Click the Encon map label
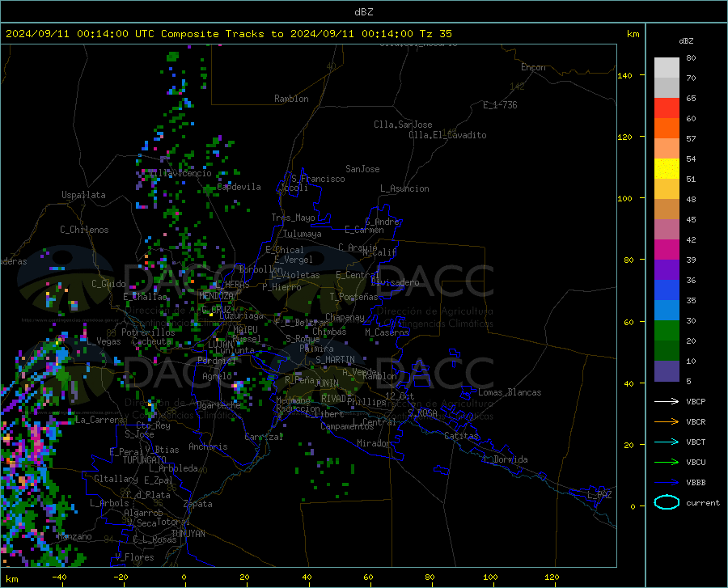 tap(533, 67)
